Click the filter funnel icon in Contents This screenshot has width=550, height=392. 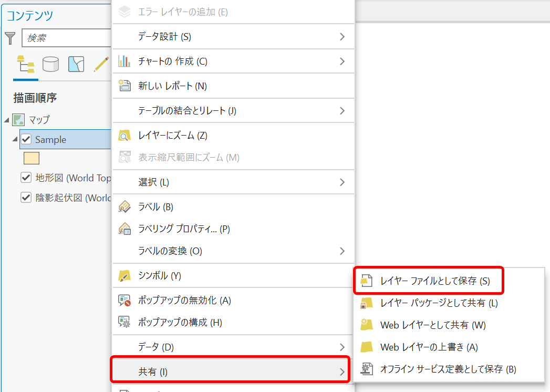tap(10, 38)
